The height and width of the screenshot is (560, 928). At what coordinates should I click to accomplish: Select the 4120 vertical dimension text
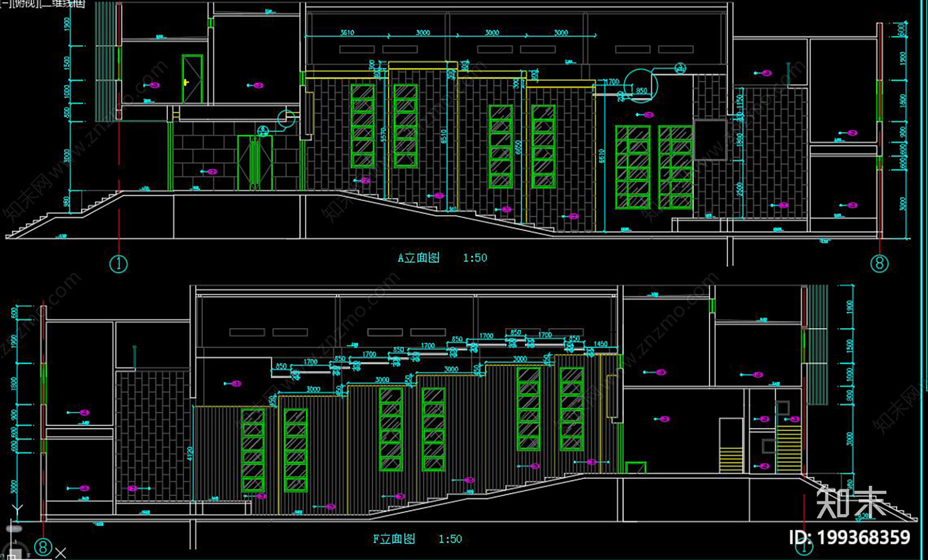pyautogui.click(x=190, y=453)
